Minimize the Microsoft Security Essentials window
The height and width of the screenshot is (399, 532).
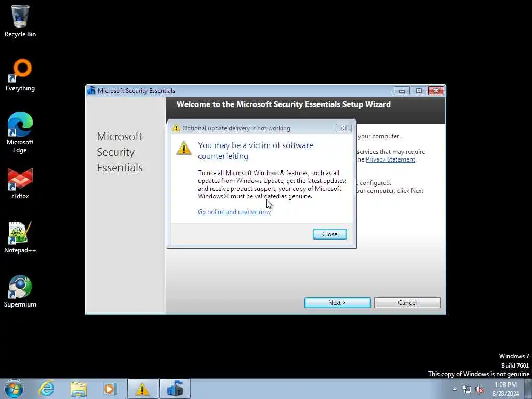402,90
